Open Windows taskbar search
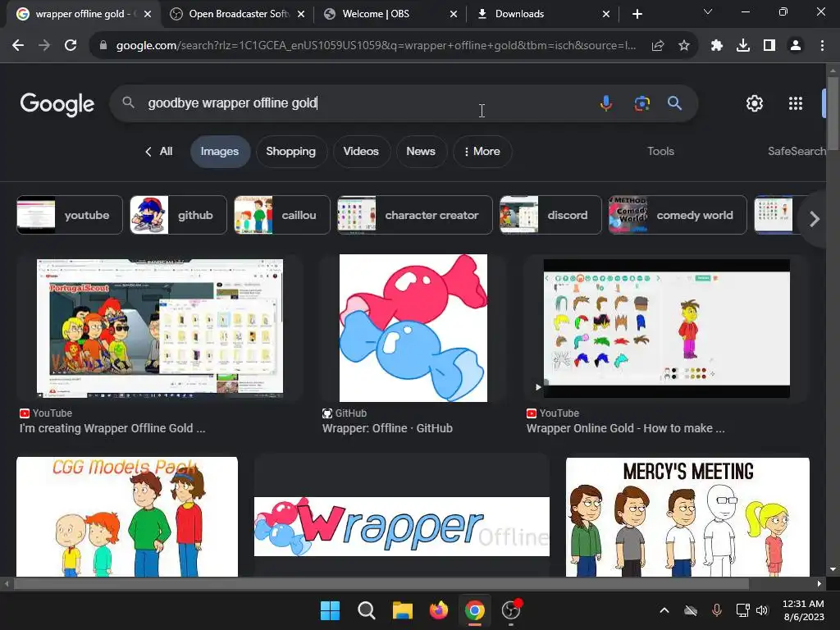 click(367, 610)
